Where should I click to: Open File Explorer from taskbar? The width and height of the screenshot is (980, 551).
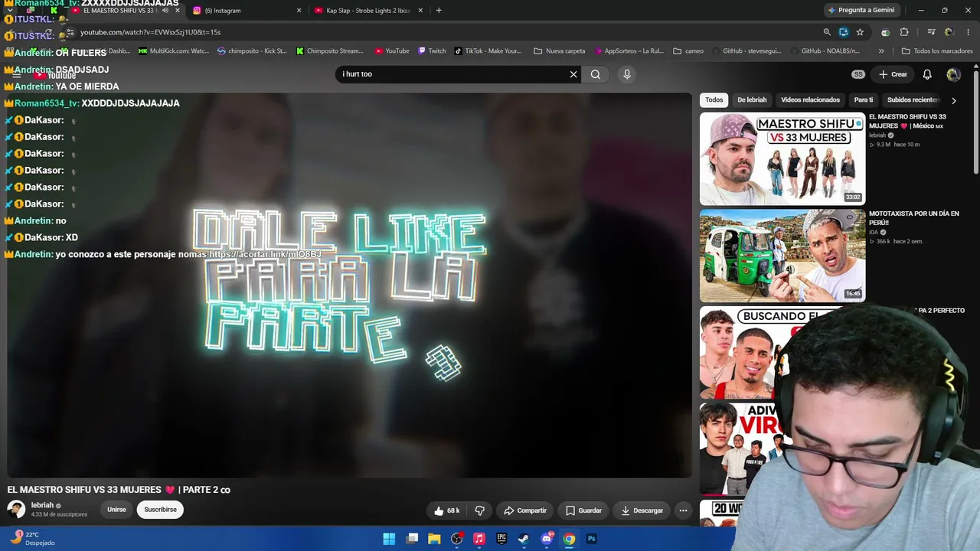[x=434, y=539]
